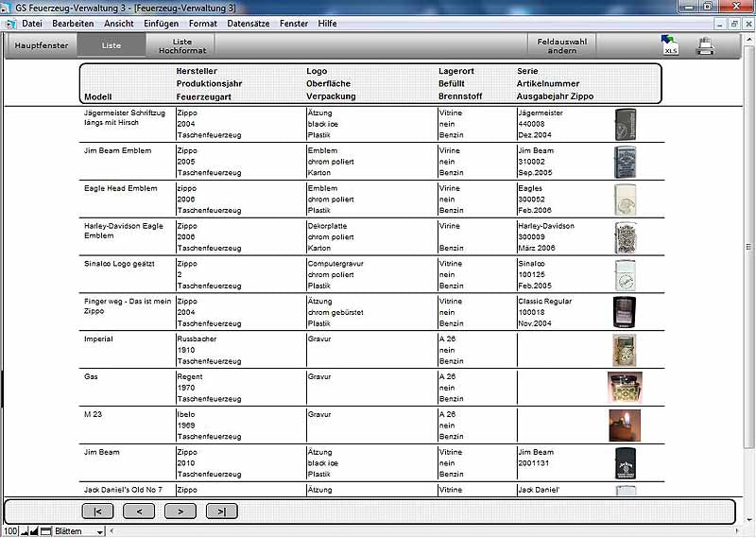Click the Jägermeister lighter thumbnail

[625, 124]
